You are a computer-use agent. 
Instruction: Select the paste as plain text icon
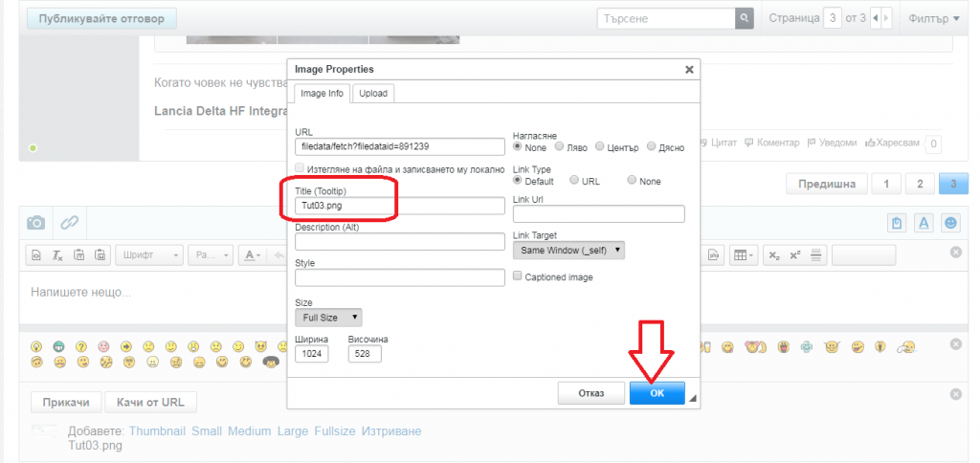click(x=78, y=254)
